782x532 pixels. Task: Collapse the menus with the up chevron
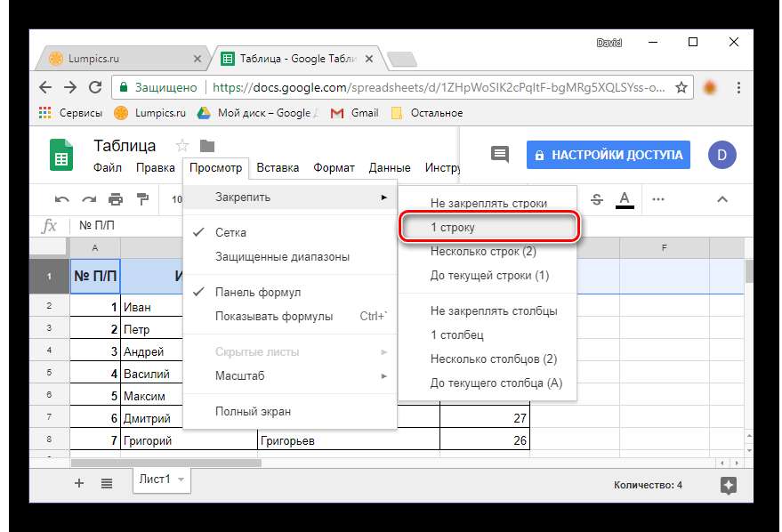(722, 199)
